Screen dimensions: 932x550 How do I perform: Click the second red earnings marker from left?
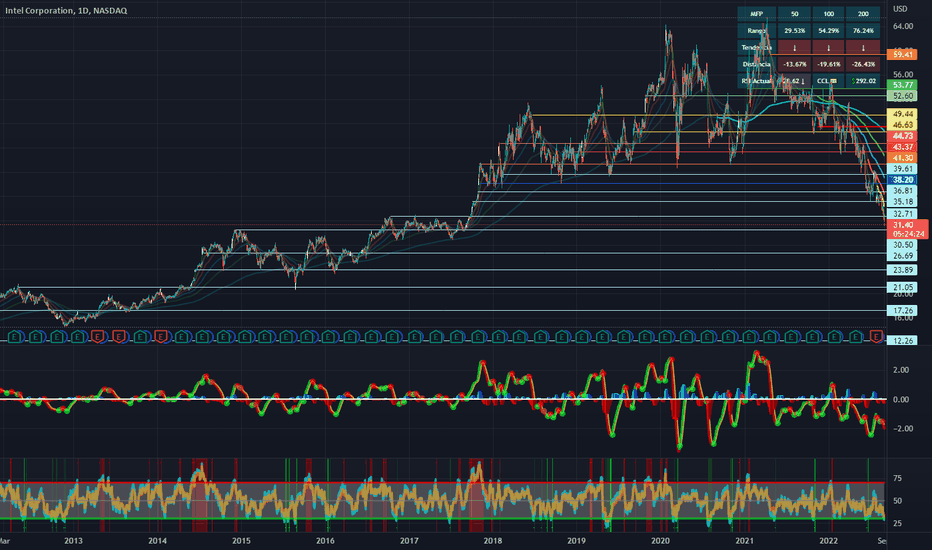pyautogui.click(x=119, y=337)
